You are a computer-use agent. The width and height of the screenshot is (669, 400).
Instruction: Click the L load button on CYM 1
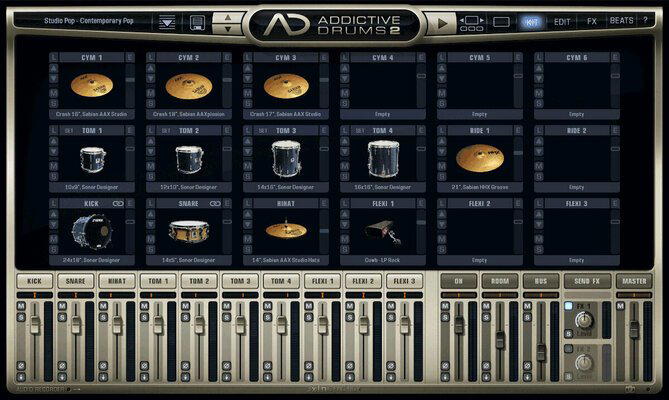point(53,57)
